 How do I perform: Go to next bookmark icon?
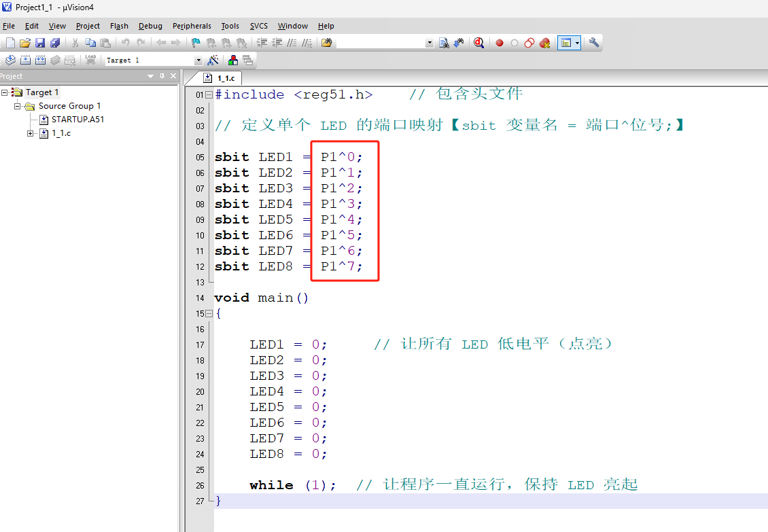pyautogui.click(x=226, y=43)
